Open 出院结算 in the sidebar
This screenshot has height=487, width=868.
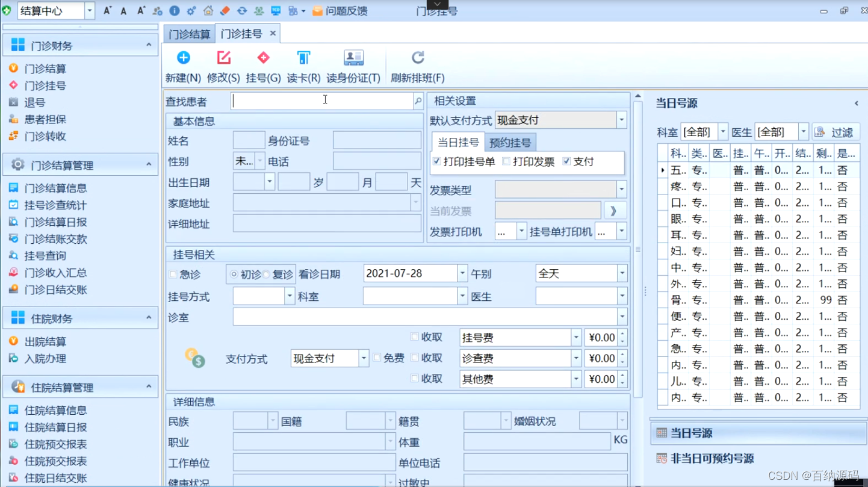tap(45, 341)
